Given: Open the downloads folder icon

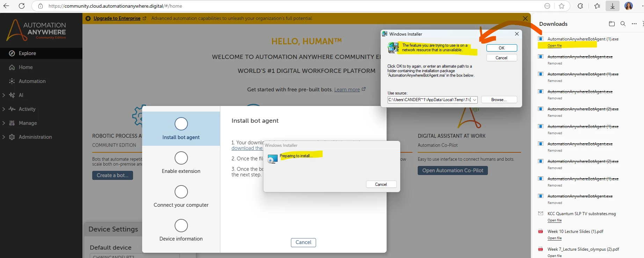Looking at the screenshot, I should click(612, 24).
